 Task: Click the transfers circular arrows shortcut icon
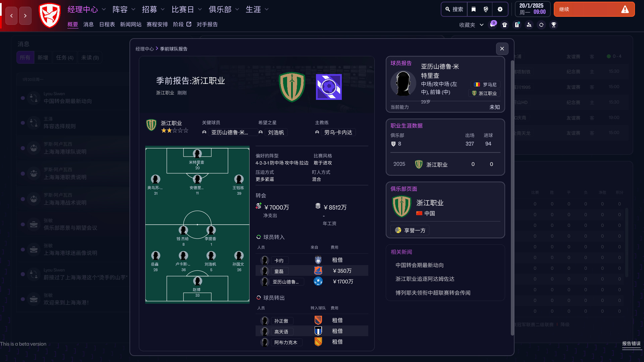(x=541, y=25)
